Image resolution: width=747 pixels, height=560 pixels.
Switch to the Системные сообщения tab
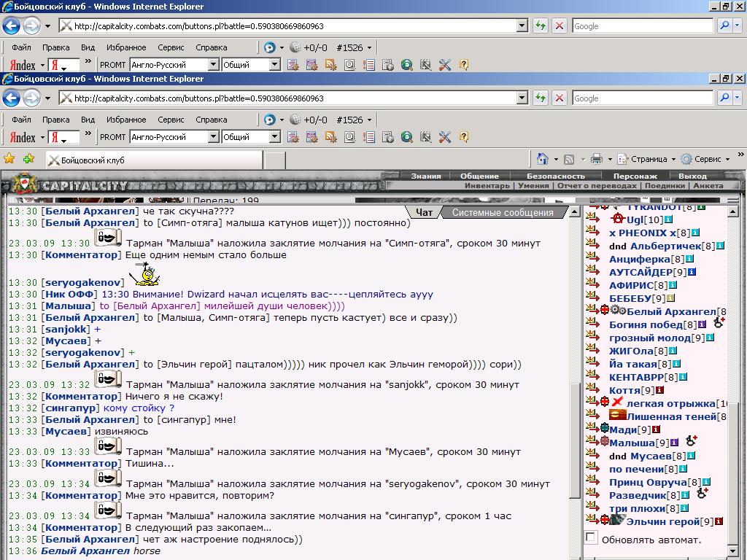point(502,213)
